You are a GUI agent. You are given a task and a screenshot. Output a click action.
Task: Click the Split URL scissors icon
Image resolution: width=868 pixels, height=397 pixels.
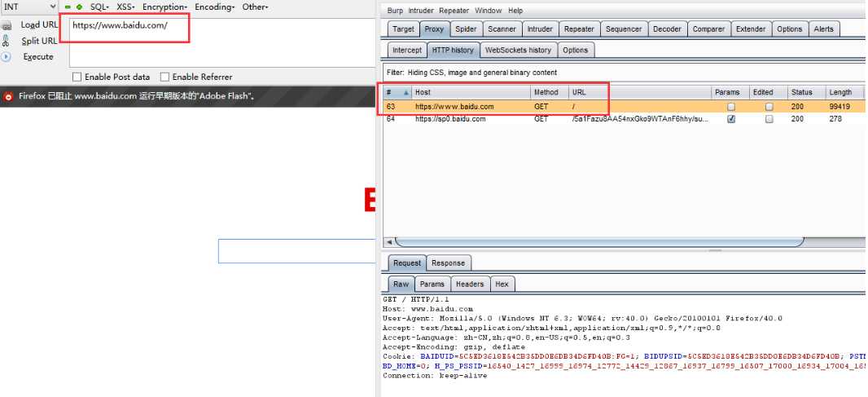tap(6, 41)
